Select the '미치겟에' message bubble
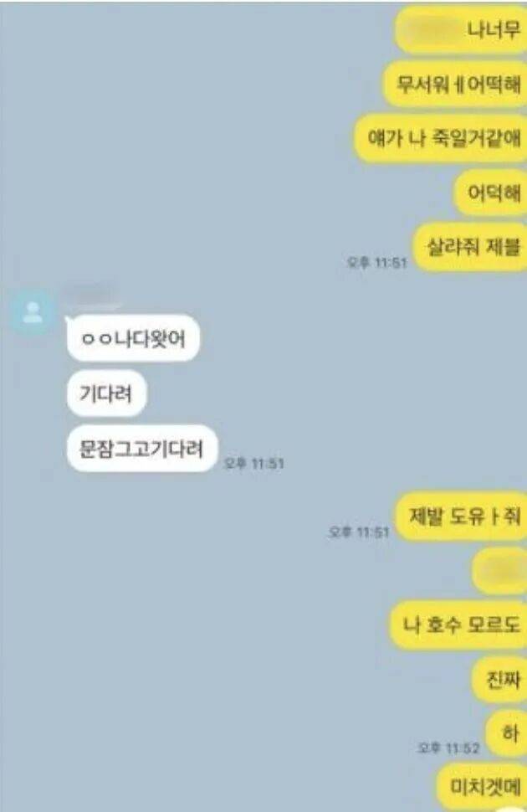This screenshot has height=812, width=527. 481,787
